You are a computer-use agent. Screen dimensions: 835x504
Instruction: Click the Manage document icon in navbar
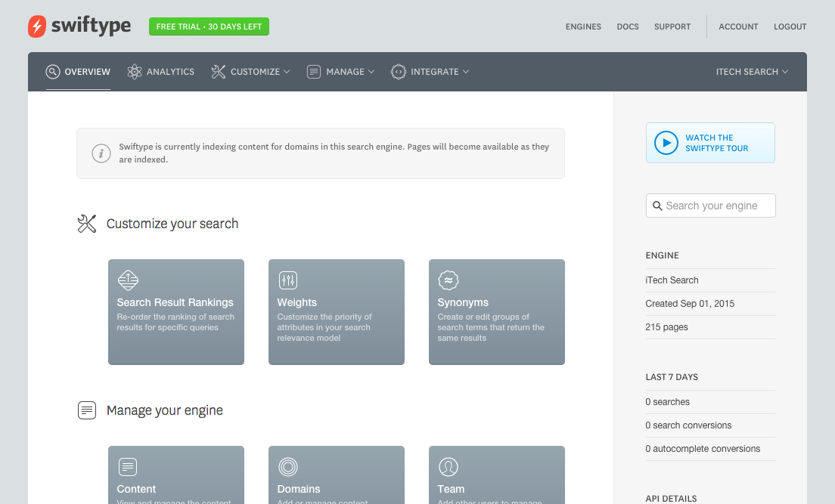(x=314, y=72)
